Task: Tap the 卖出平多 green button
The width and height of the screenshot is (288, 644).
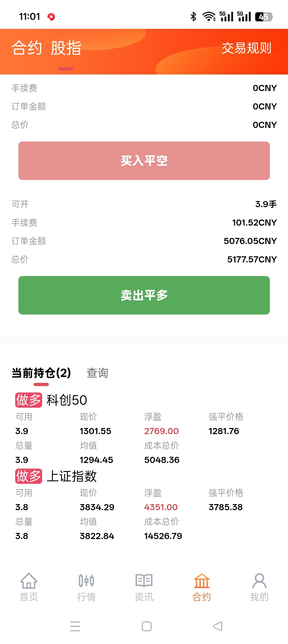Action: point(144,295)
